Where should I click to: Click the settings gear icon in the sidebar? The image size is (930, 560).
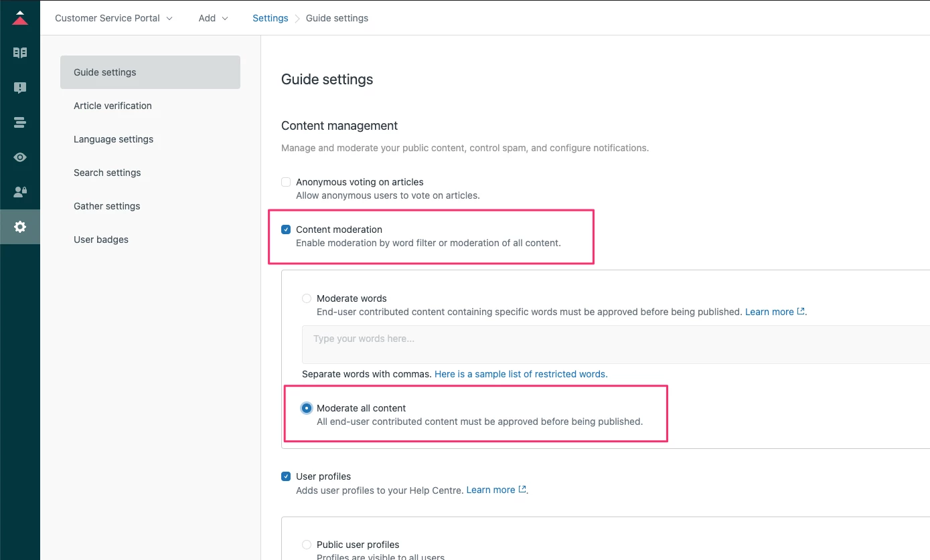(20, 227)
